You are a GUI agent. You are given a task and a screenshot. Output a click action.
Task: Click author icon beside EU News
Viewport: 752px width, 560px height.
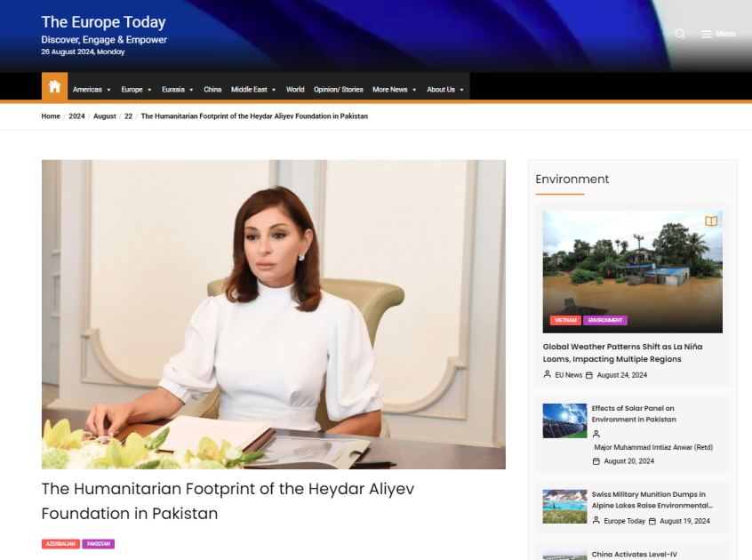point(548,375)
